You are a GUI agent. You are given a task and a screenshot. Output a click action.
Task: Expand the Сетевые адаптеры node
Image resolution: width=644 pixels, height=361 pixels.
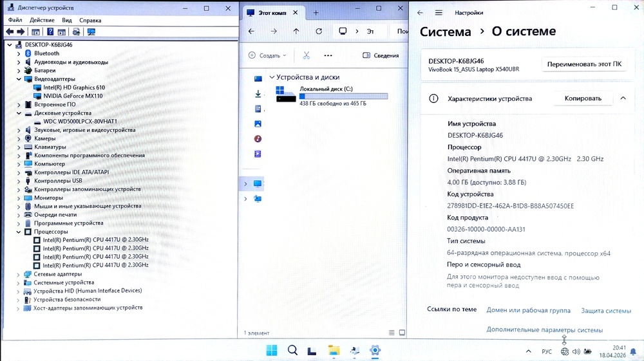tap(18, 274)
